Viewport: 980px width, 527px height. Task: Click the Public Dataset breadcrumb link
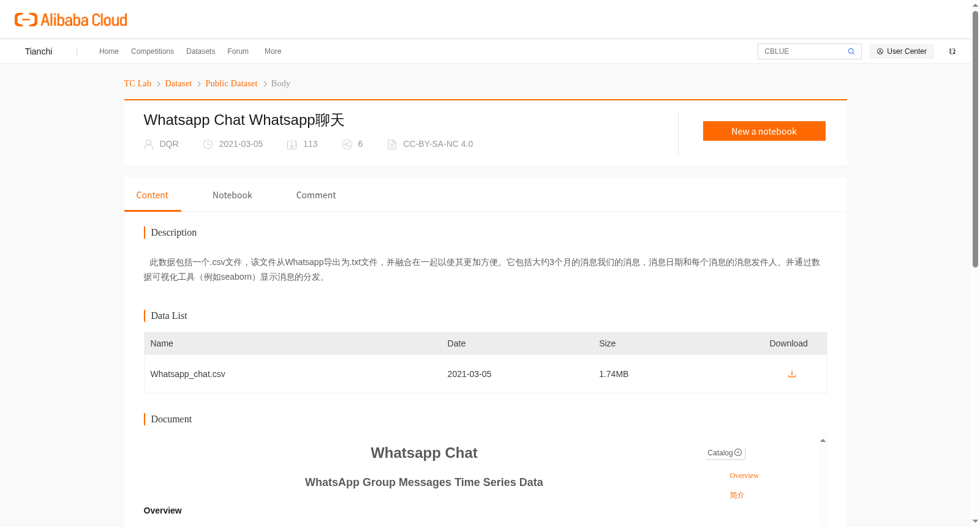pyautogui.click(x=232, y=83)
